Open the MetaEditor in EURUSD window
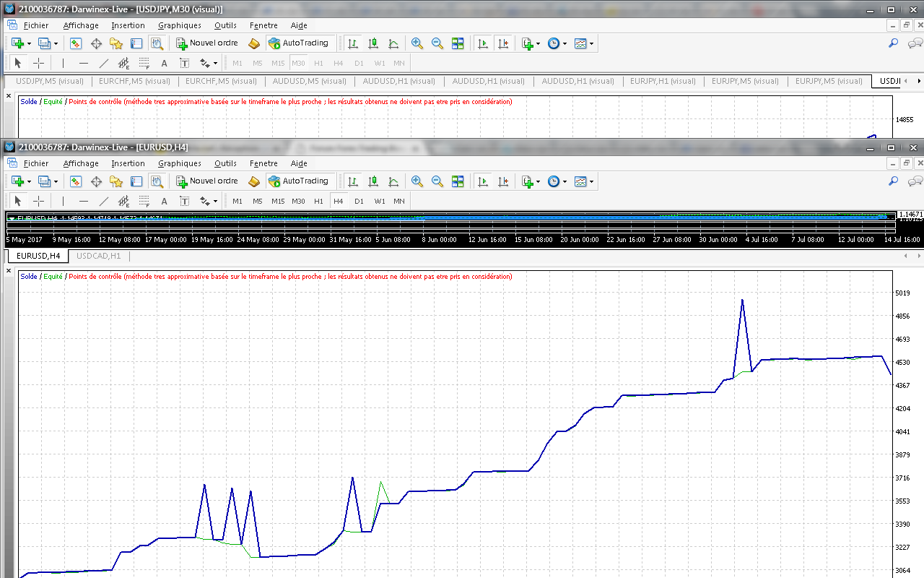924x578 pixels. (x=254, y=181)
